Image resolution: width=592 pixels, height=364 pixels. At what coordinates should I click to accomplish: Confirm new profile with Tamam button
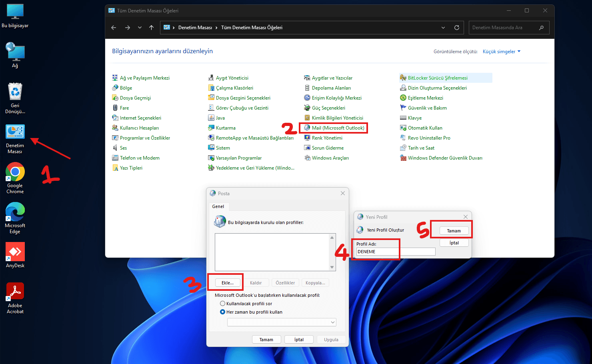454,231
